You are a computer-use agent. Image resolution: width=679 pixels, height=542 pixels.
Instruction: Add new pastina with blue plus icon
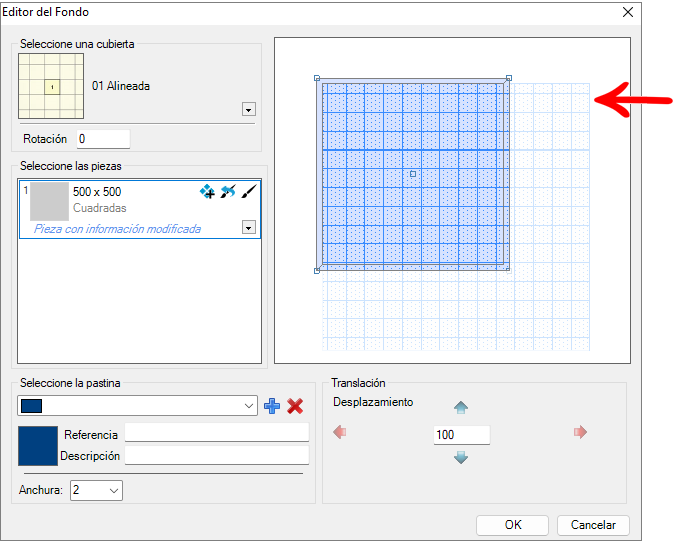coord(272,406)
